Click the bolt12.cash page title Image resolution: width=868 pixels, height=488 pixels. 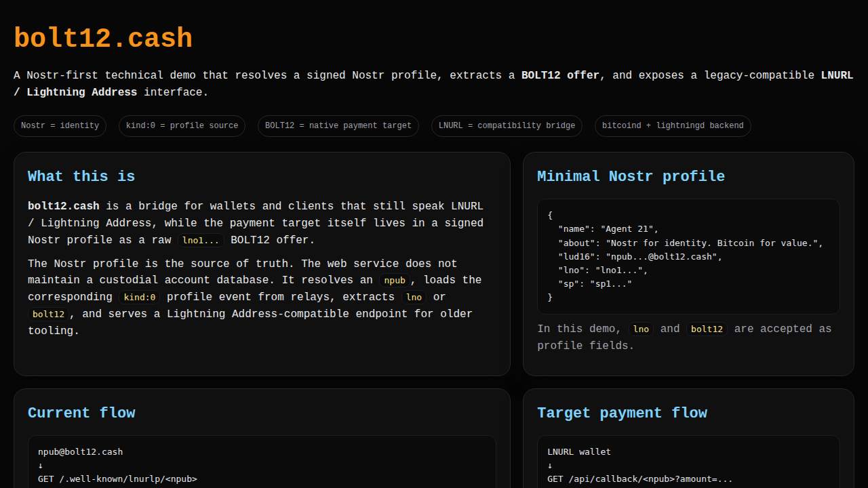tap(103, 39)
